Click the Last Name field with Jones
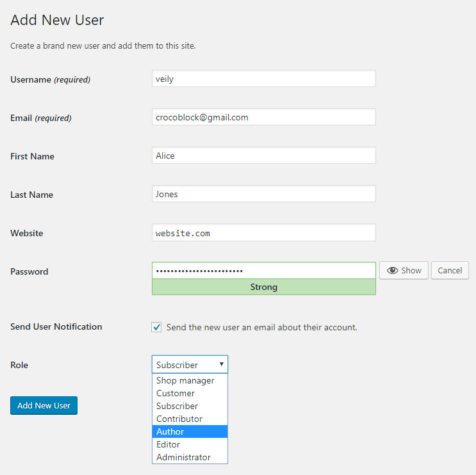 [x=264, y=194]
